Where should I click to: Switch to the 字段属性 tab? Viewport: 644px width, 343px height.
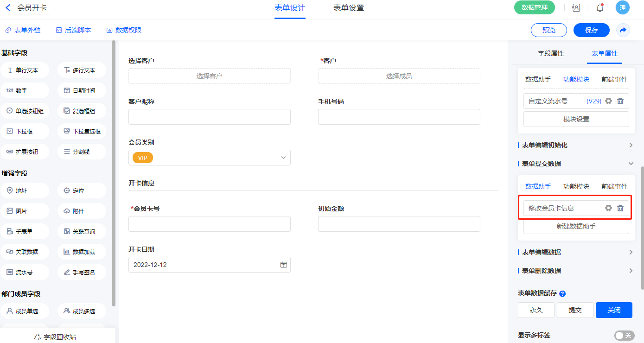(x=551, y=53)
